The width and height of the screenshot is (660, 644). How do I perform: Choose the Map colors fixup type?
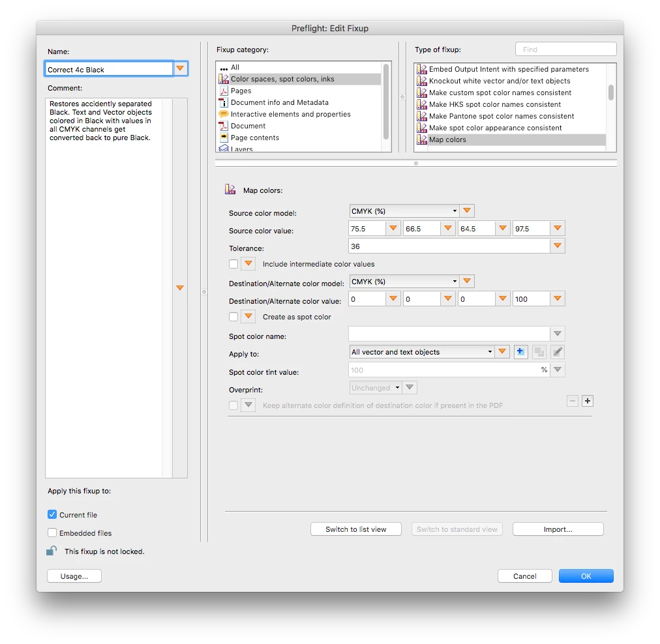pos(510,139)
